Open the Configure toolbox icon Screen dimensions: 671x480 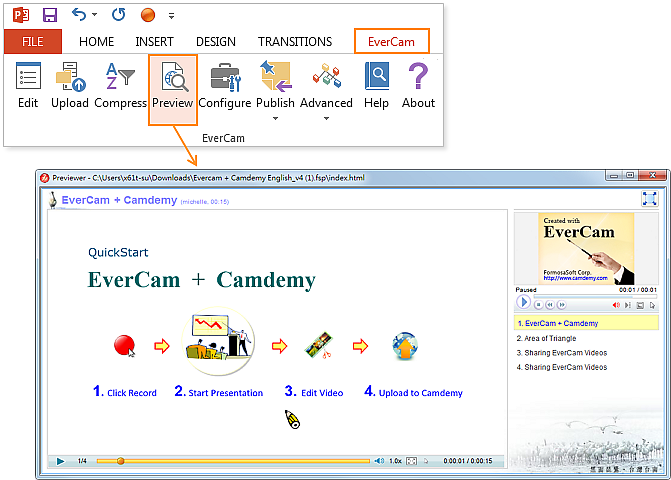coord(225,77)
